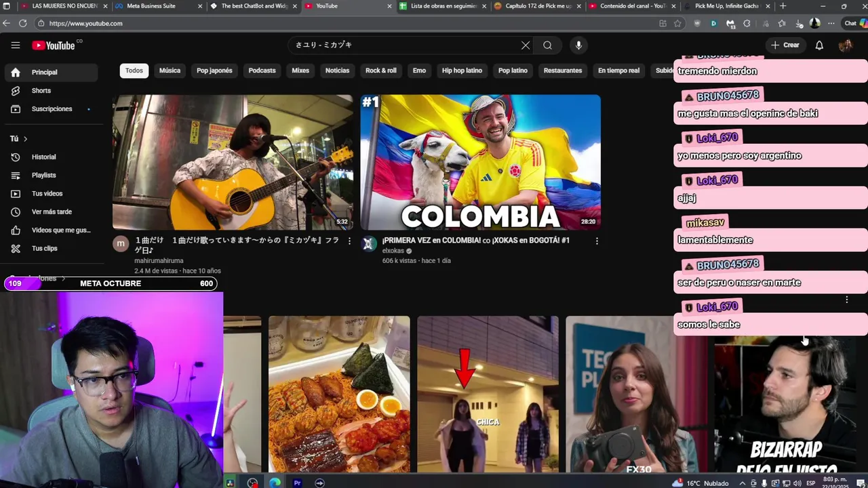Viewport: 868px width, 488px height.
Task: Open a new browser tab with plus
Action: [x=783, y=6]
